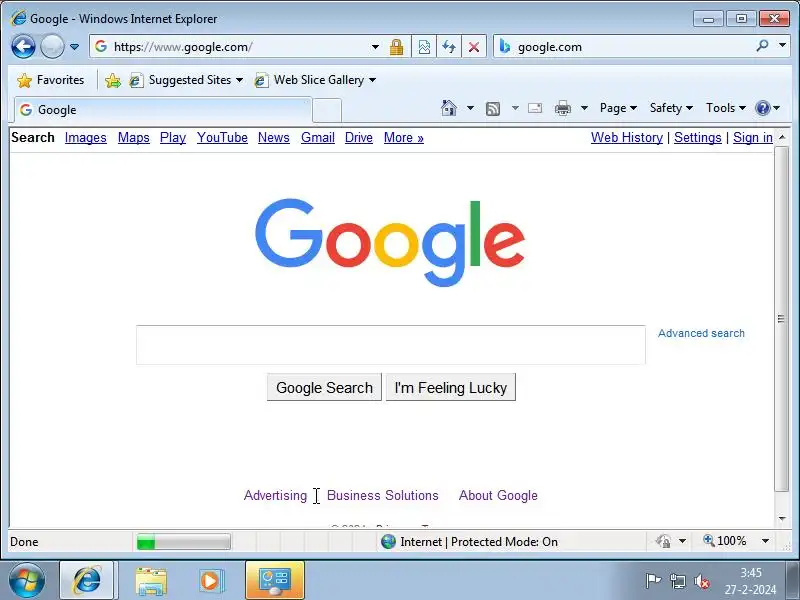Open the Images link
The width and height of the screenshot is (800, 600).
(x=86, y=138)
